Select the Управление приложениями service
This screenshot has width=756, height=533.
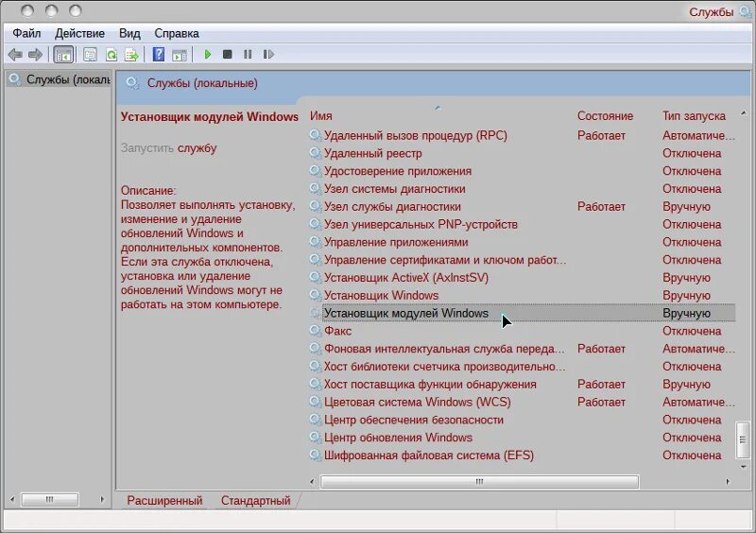click(522, 242)
